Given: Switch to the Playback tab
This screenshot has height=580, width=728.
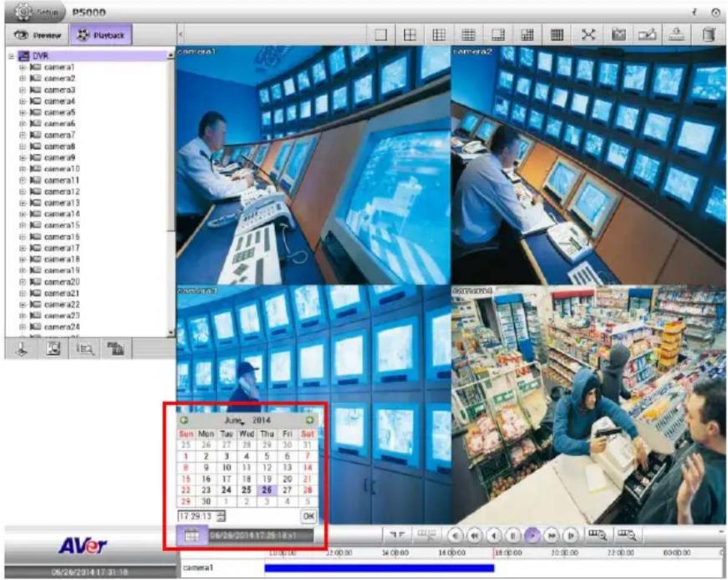Looking at the screenshot, I should click(x=101, y=35).
